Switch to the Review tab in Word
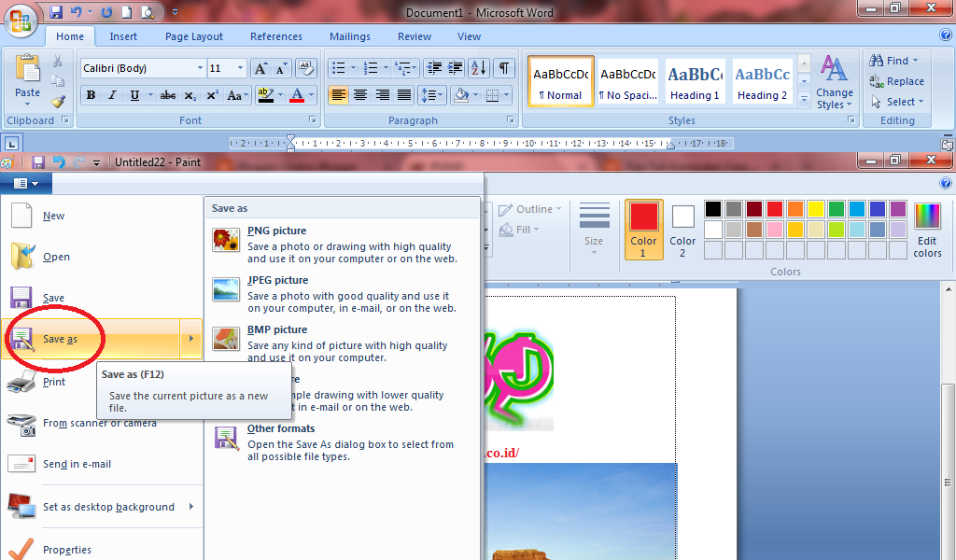Screen dimensions: 956x560 click(x=415, y=36)
